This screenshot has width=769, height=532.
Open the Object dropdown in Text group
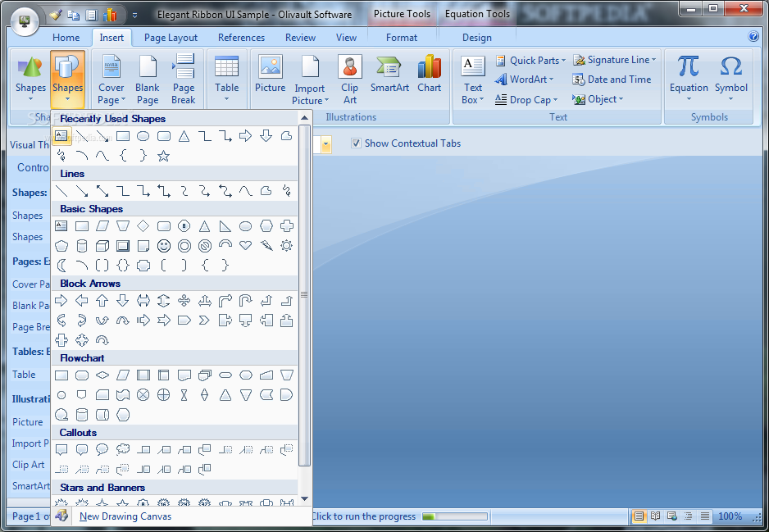pos(598,99)
